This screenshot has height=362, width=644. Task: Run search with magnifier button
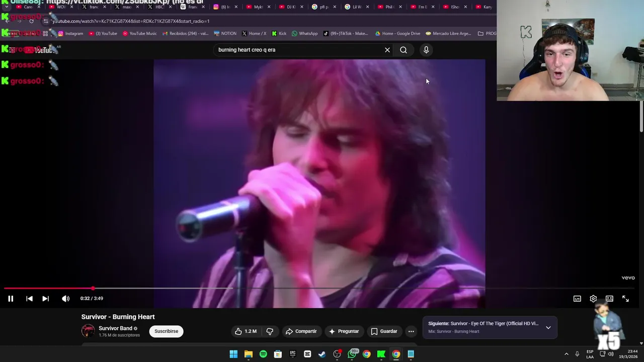point(404,50)
